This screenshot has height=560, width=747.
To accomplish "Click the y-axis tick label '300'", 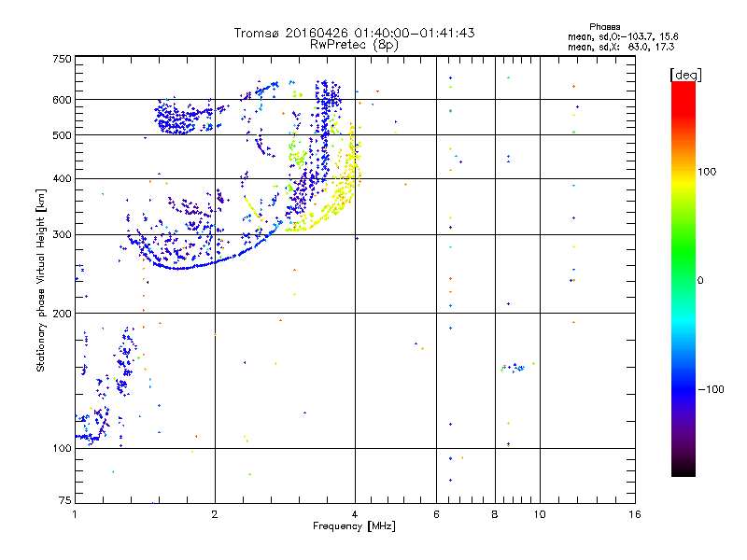I will [62, 235].
